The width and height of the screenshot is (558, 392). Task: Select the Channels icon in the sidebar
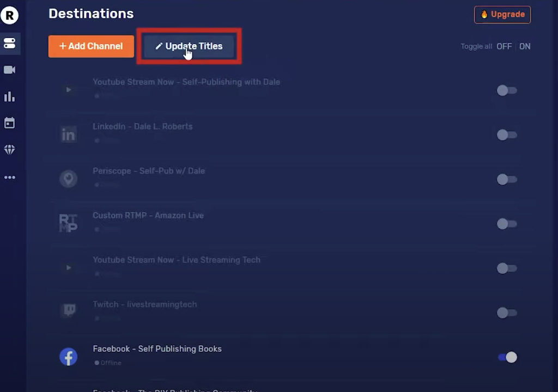9,43
